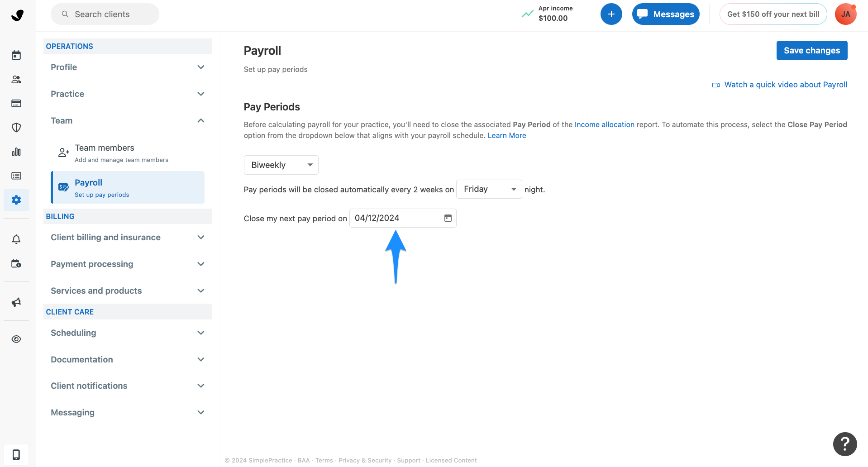868x467 pixels.
Task: View the Analytics bar chart icon
Action: coord(16,152)
